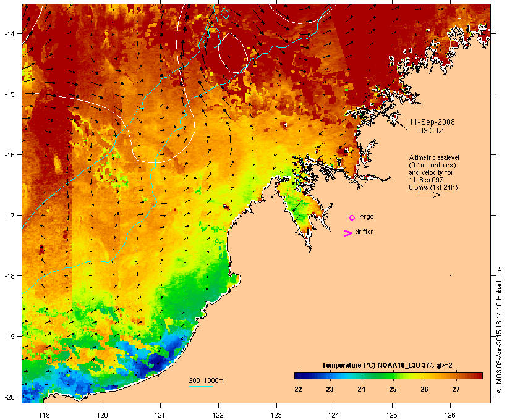Image resolution: width=507 pixels, height=420 pixels.
Task: Click the color bar label "24"
Action: pyautogui.click(x=361, y=389)
